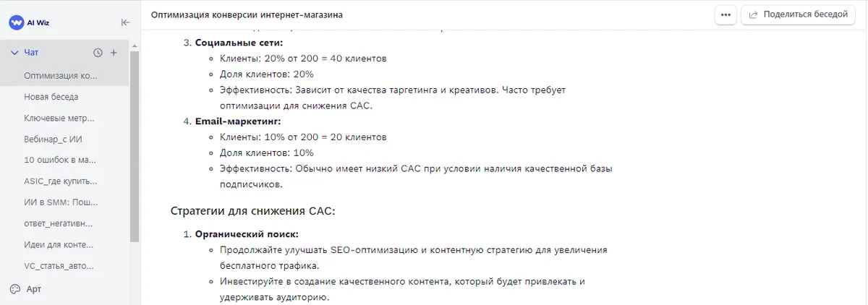Open chat Идеи для конте...
The image size is (868, 305).
click(x=59, y=244)
